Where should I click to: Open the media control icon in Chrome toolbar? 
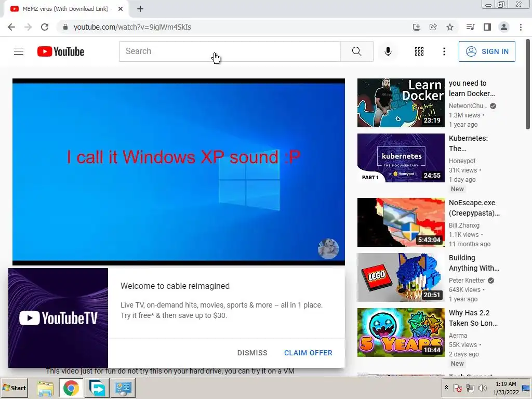(x=471, y=27)
